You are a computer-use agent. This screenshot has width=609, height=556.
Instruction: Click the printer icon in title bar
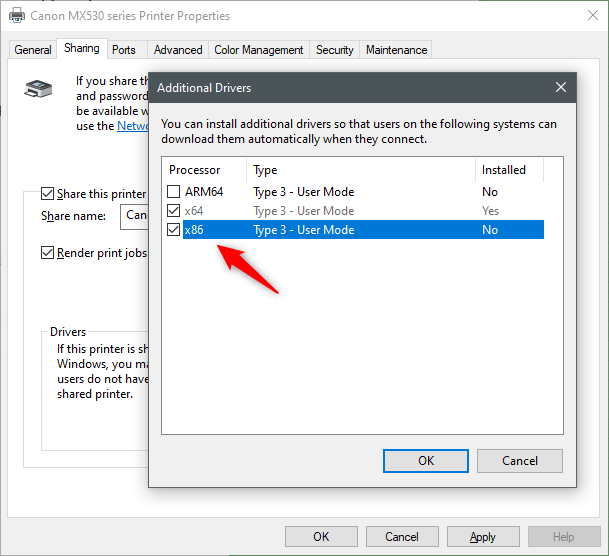point(17,16)
